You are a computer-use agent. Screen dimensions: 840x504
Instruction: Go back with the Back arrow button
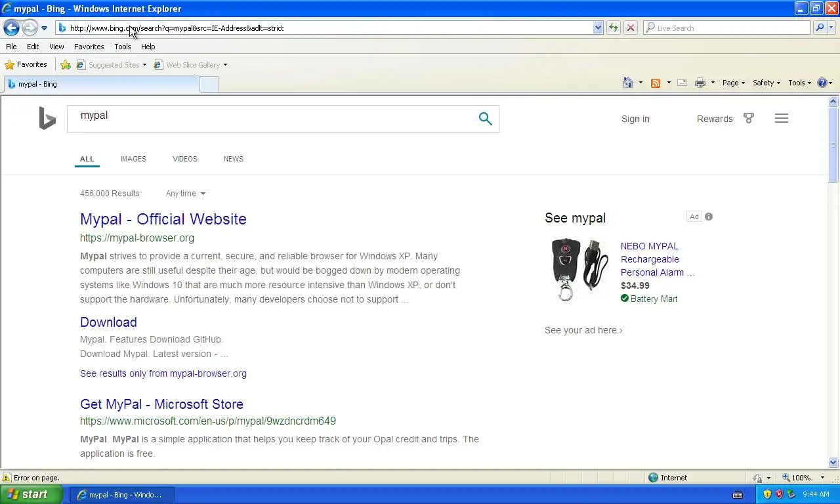click(x=11, y=28)
